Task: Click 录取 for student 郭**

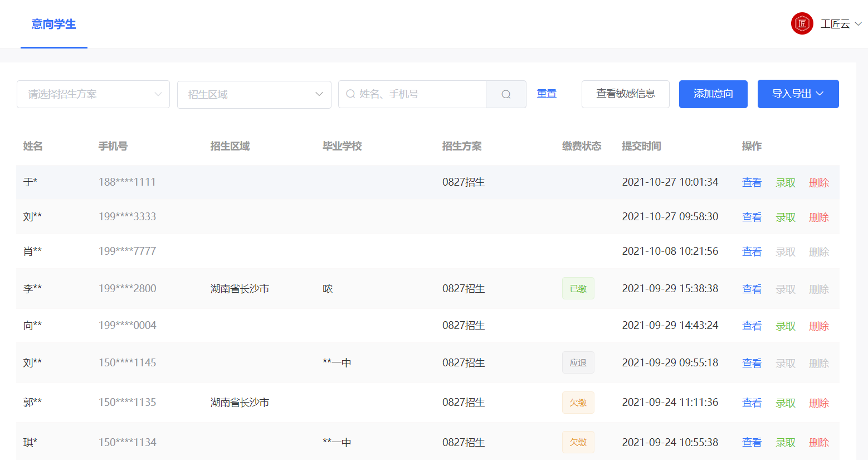Action: click(785, 402)
